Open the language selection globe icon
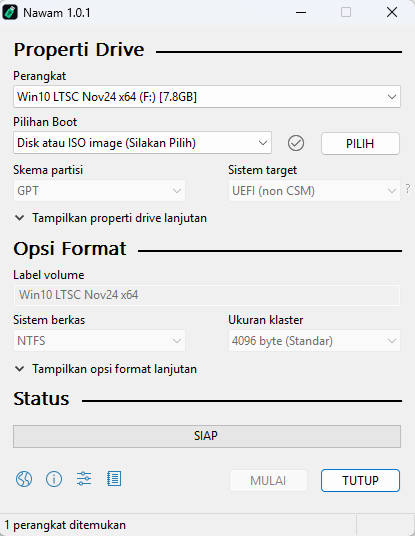This screenshot has height=536, width=415. point(24,479)
